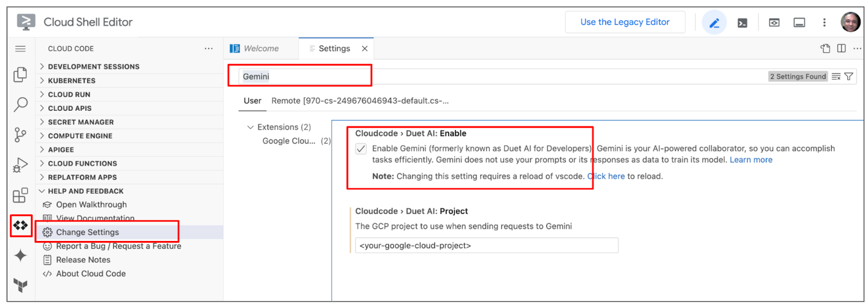Open the Learn more link

(751, 160)
